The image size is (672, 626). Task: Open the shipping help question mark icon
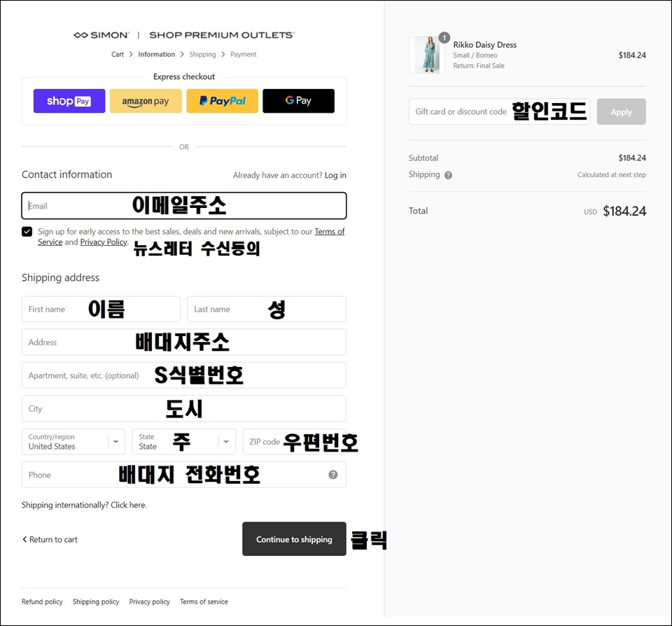click(x=448, y=175)
